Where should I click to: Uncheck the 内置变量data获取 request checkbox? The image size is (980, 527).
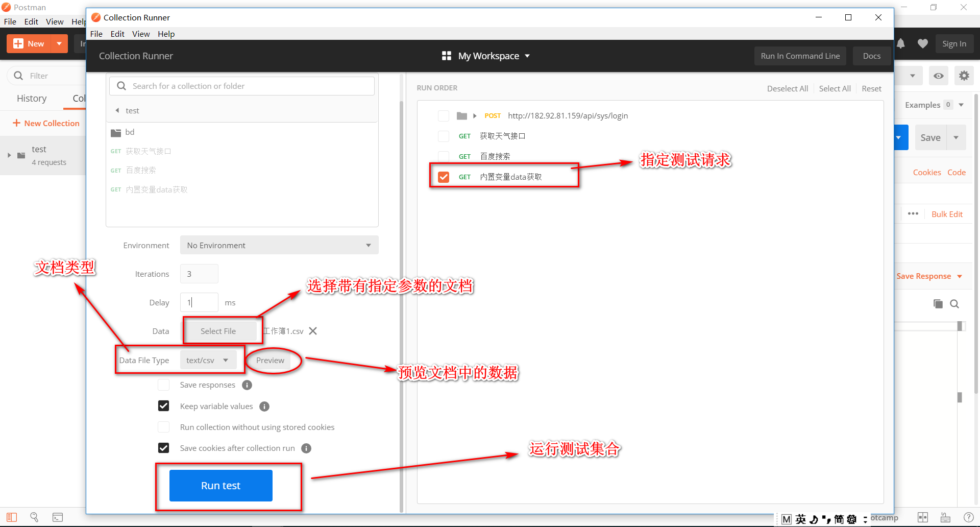coord(444,177)
